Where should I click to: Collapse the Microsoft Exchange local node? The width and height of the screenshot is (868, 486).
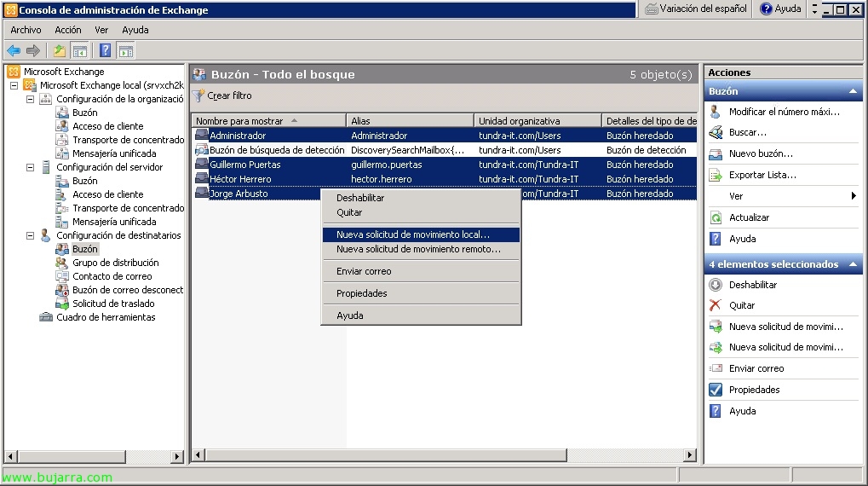point(14,85)
